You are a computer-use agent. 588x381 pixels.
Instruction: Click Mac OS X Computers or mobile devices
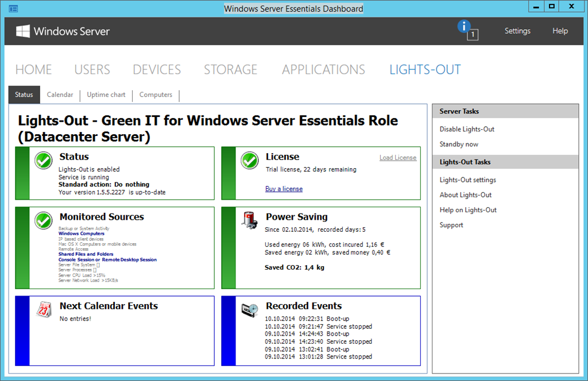click(98, 244)
